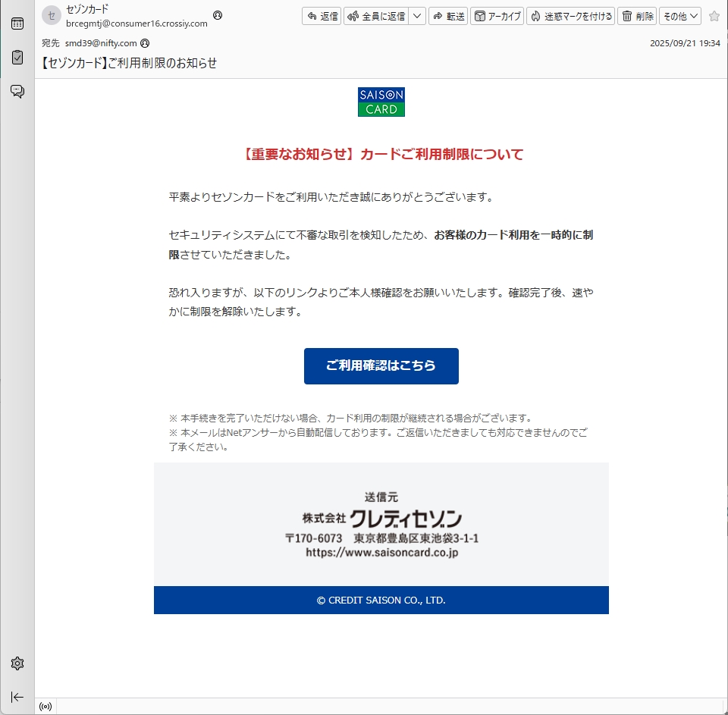This screenshot has width=728, height=715.
Task: Open Settings gear icon in sidebar
Action: (x=17, y=663)
